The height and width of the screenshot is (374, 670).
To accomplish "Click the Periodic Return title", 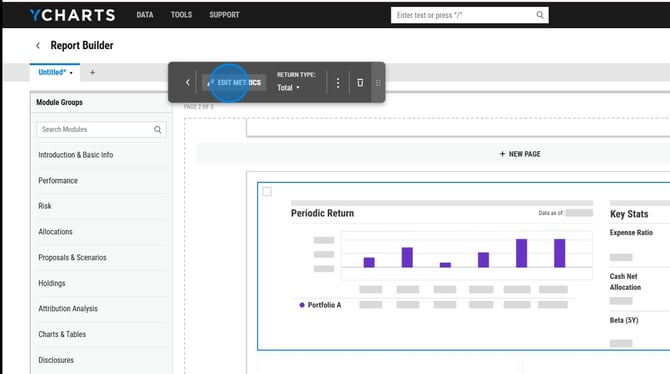I will click(323, 213).
